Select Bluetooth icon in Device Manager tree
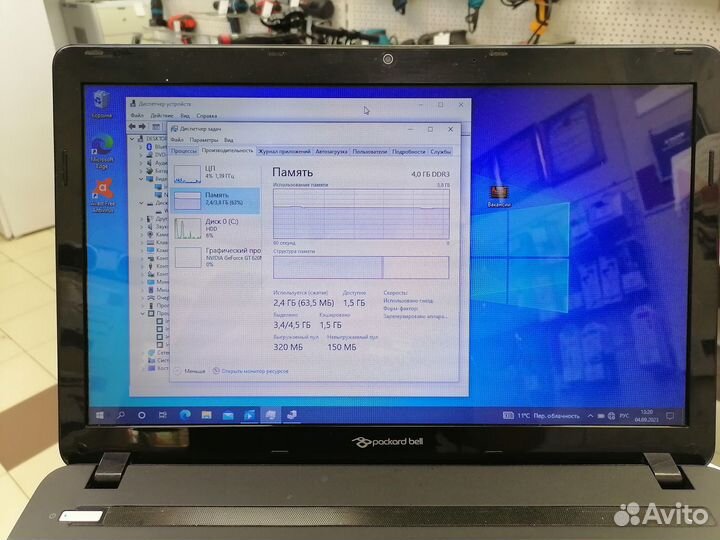The width and height of the screenshot is (720, 540). coord(149,146)
